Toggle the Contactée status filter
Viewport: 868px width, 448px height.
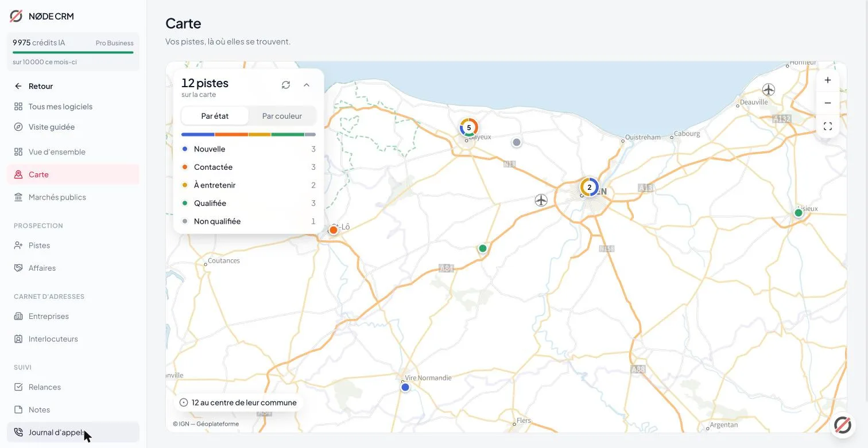pos(249,167)
